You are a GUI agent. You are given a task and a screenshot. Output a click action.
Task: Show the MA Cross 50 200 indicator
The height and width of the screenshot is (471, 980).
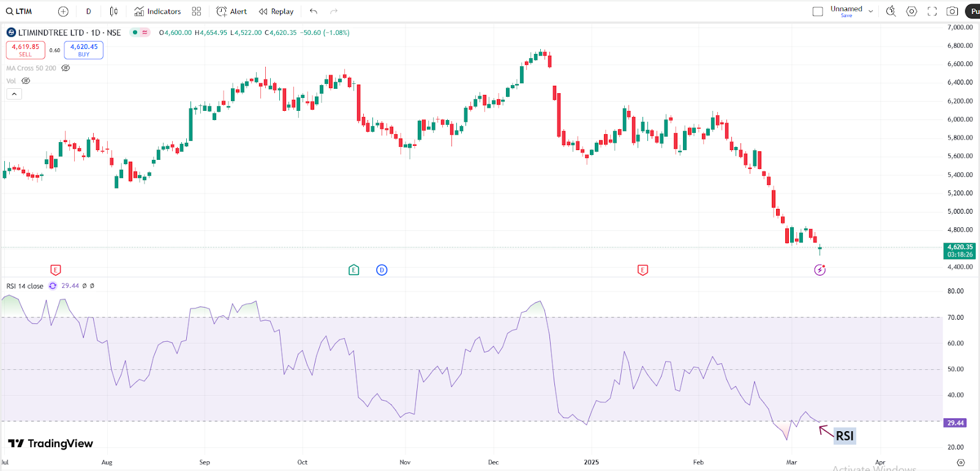coord(66,68)
